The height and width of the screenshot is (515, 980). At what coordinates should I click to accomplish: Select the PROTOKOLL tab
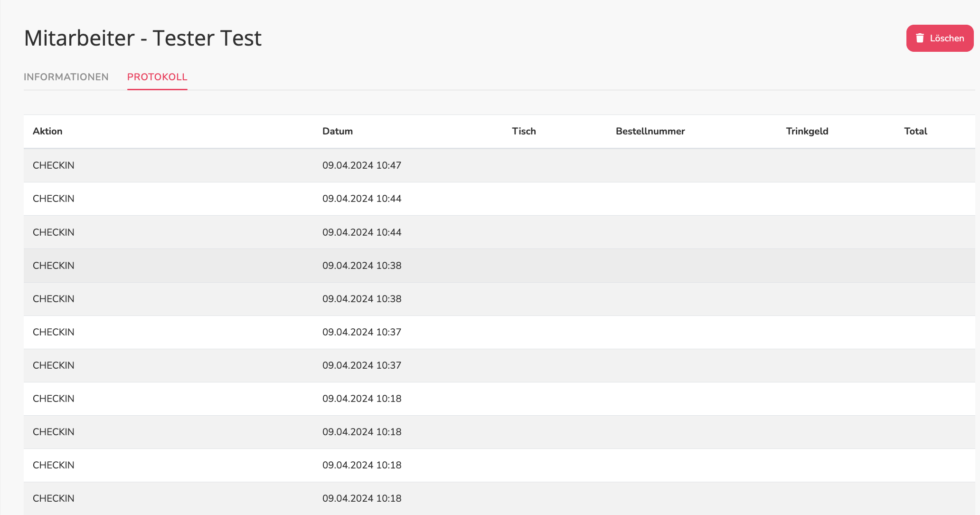pyautogui.click(x=157, y=77)
